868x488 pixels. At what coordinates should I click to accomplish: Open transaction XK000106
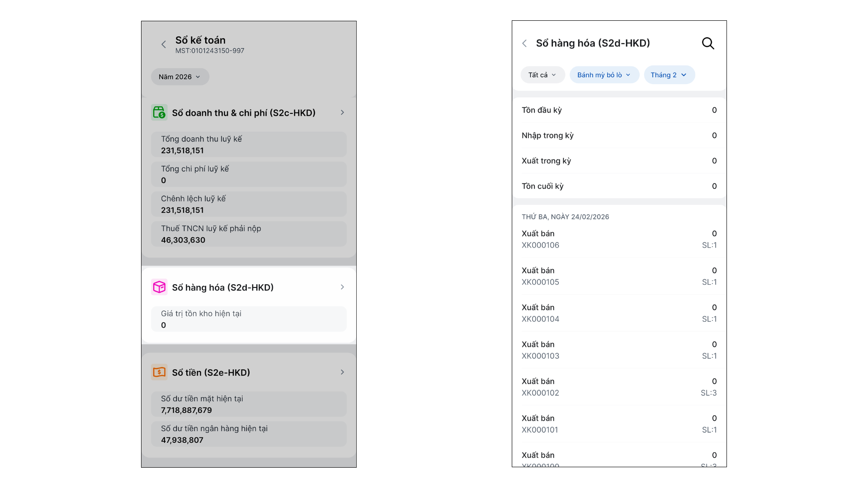pos(618,239)
